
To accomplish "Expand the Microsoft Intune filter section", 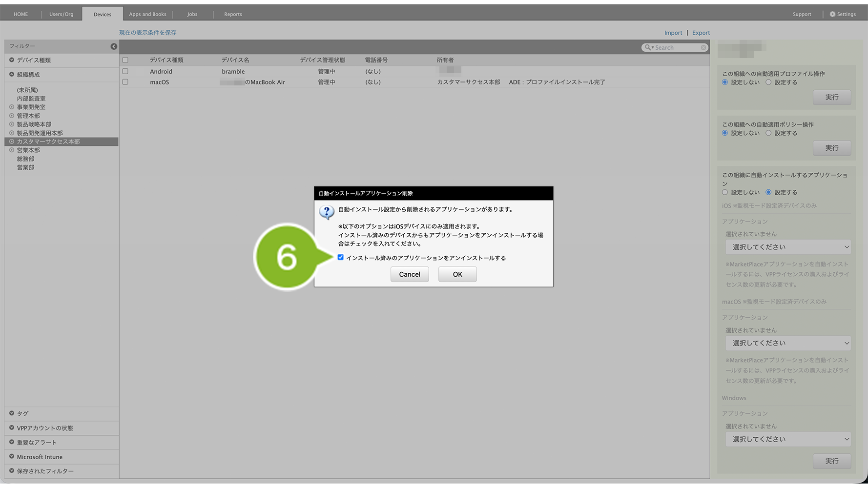I will 12,457.
